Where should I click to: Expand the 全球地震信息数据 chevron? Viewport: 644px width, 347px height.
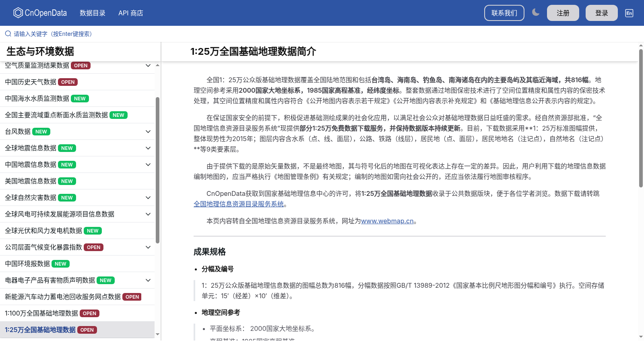pos(148,148)
